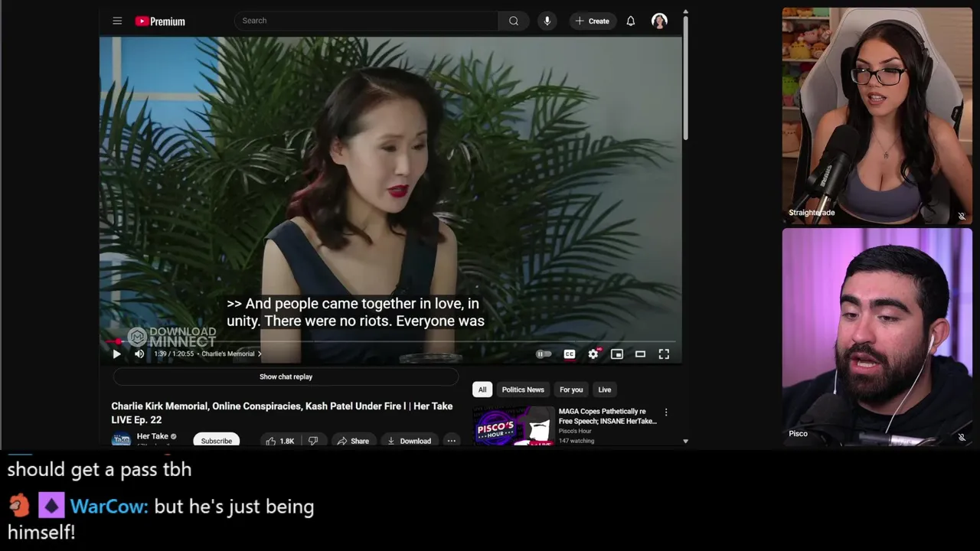The height and width of the screenshot is (551, 980).
Task: Select the For you chip
Action: tap(571, 390)
